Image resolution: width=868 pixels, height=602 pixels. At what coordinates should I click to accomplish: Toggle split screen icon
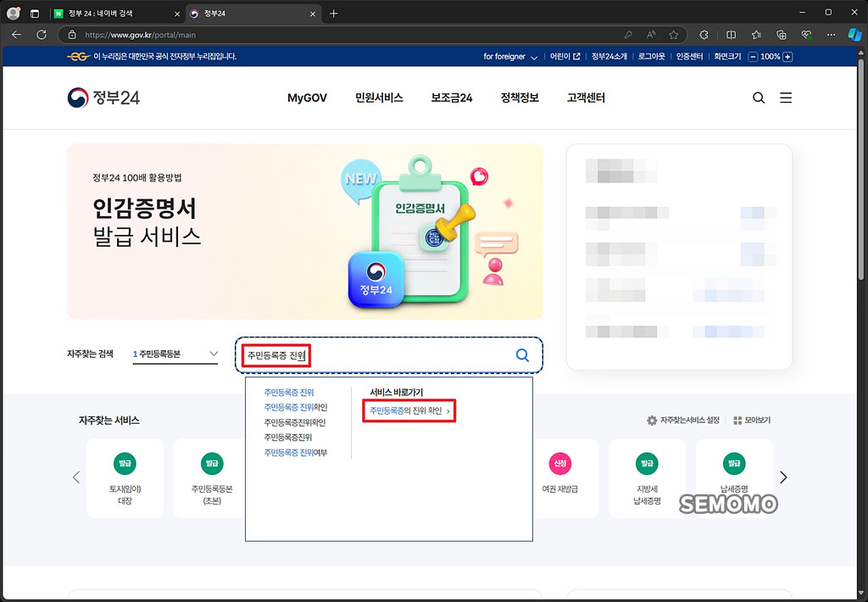point(731,35)
